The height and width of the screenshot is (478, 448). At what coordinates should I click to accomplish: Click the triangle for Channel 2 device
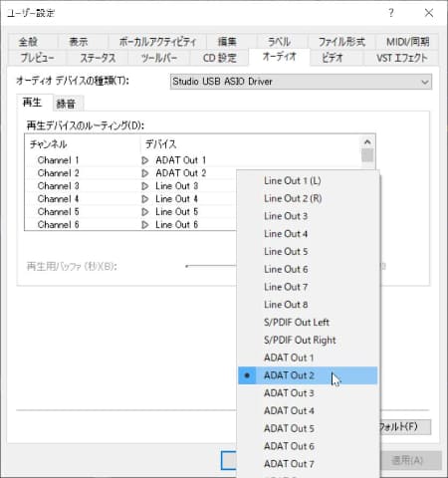[145, 173]
